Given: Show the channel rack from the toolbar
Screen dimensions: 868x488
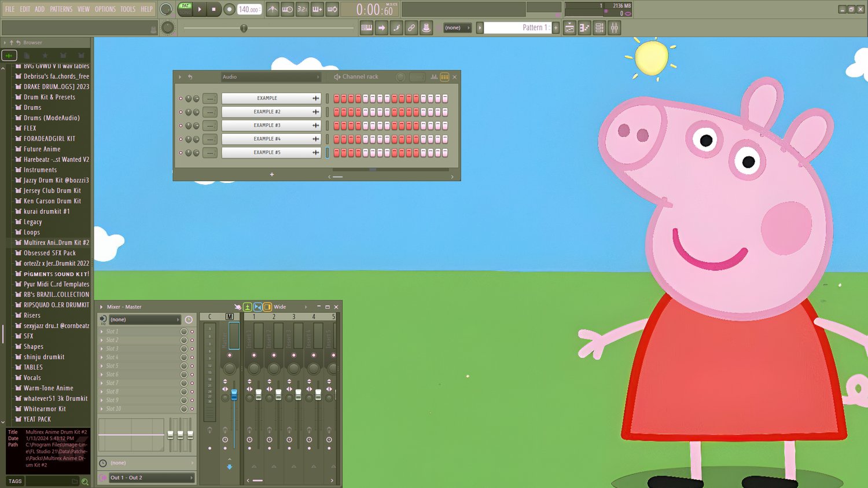Looking at the screenshot, I should pos(599,28).
